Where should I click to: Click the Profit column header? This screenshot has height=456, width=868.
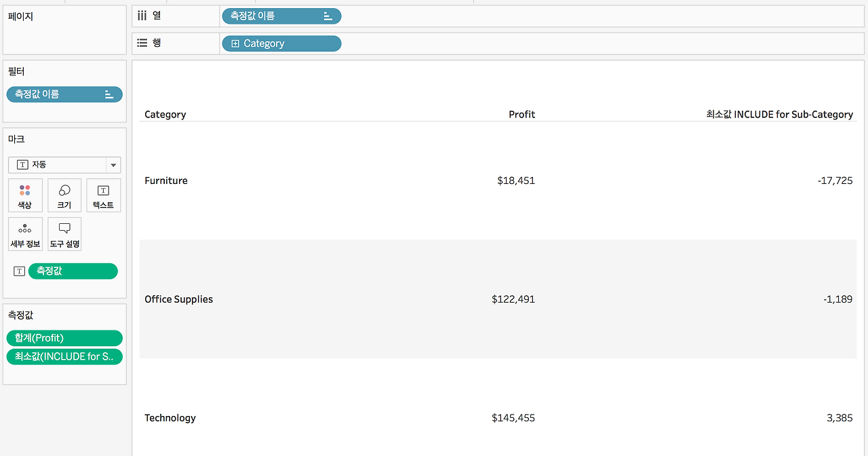click(521, 115)
